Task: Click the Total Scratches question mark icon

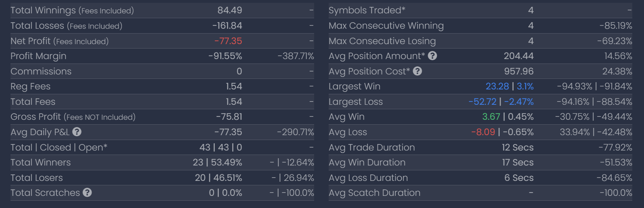Action: (87, 193)
